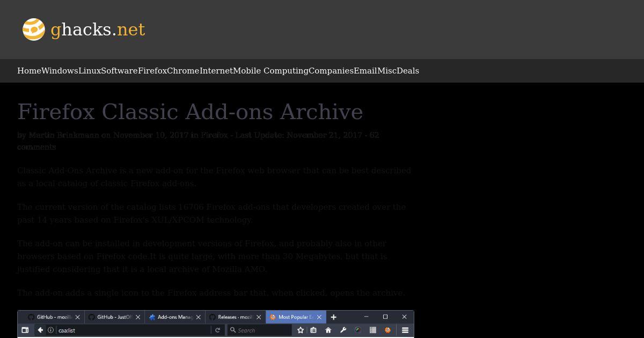Click 'Most Popular' tab in embedded screenshot
The height and width of the screenshot is (338, 644).
click(x=296, y=317)
